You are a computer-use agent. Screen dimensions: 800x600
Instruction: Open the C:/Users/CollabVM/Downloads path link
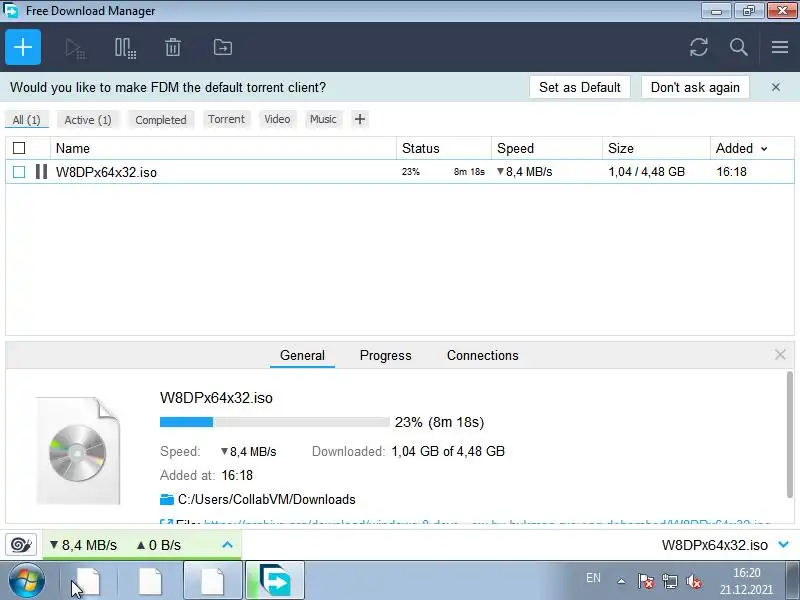coord(266,499)
